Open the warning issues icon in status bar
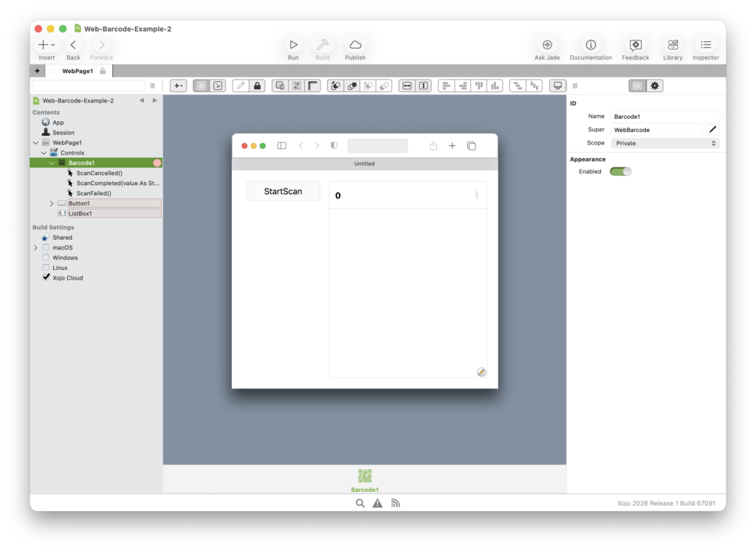The height and width of the screenshot is (551, 756). [x=377, y=503]
